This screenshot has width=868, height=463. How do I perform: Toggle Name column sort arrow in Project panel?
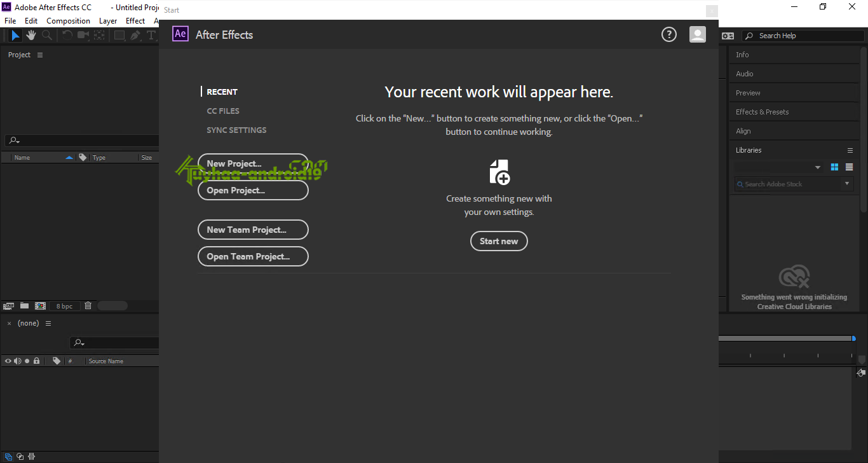(69, 157)
